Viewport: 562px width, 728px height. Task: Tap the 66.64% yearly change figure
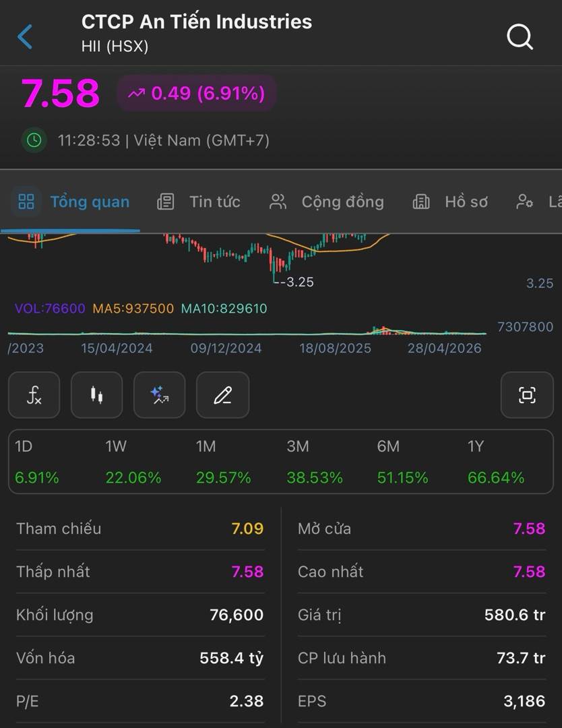coord(496,477)
